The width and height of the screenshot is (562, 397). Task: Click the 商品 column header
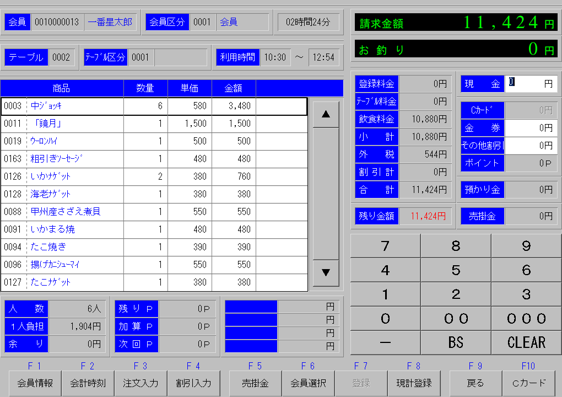62,88
